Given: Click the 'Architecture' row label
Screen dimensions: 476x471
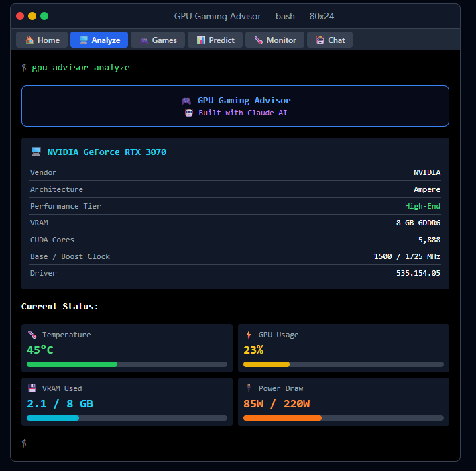Looking at the screenshot, I should 56,189.
